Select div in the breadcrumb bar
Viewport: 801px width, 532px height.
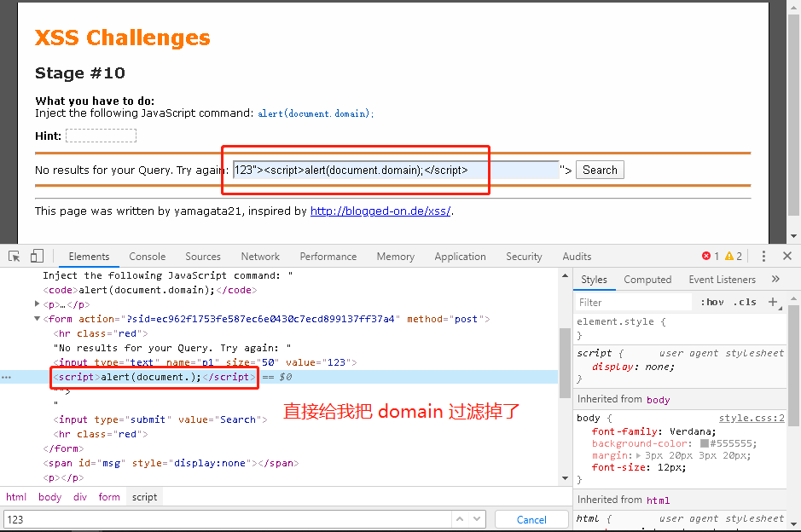point(79,497)
